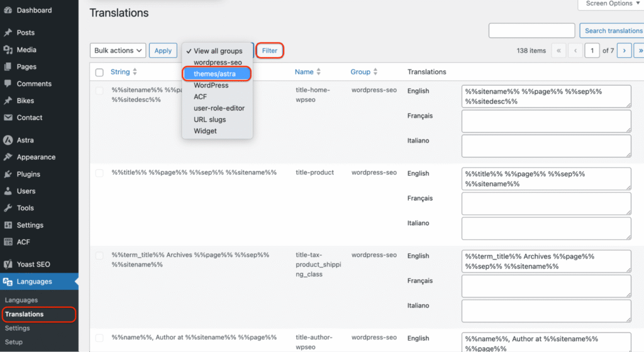Viewport: 644px width, 352px height.
Task: Choose themes/astra group option
Action: (x=217, y=74)
